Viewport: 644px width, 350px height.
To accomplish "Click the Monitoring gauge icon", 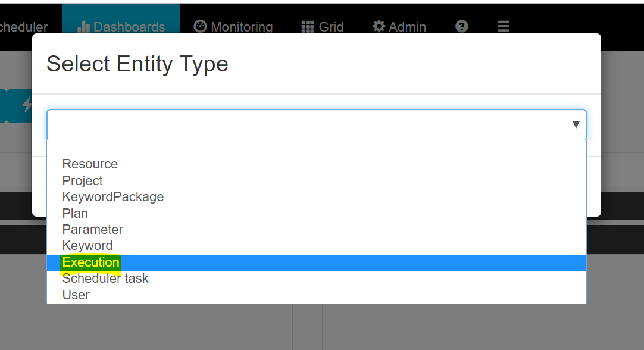I will point(200,27).
